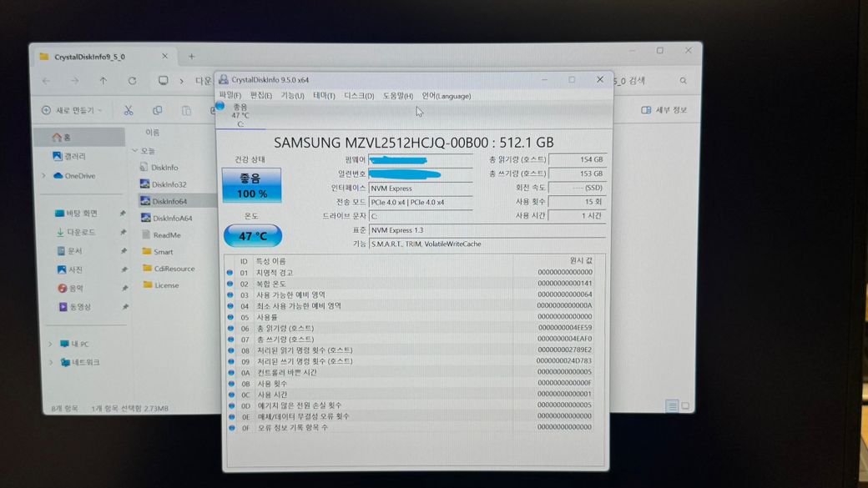Click the Explorer forward arrow
Image resolution: width=868 pixels, height=488 pixels.
tap(74, 81)
